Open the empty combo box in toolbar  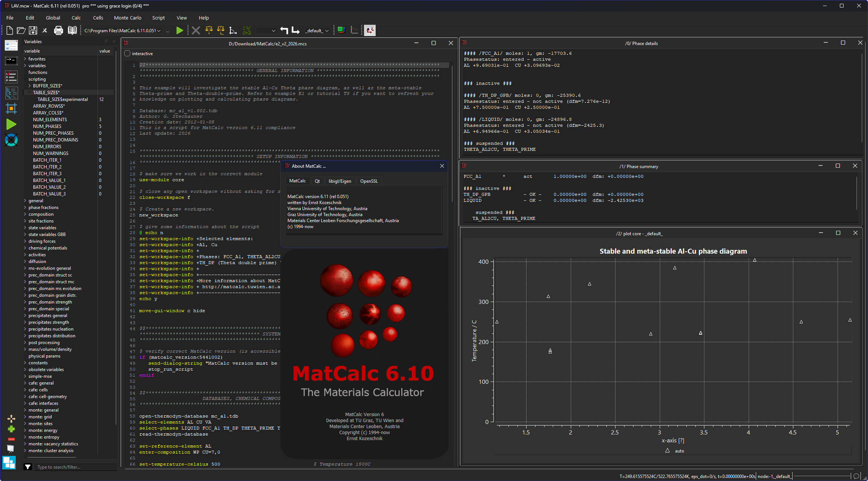(266, 31)
